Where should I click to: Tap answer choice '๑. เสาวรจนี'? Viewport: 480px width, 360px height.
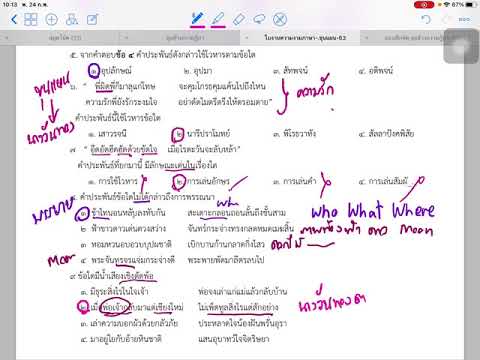pos(107,134)
